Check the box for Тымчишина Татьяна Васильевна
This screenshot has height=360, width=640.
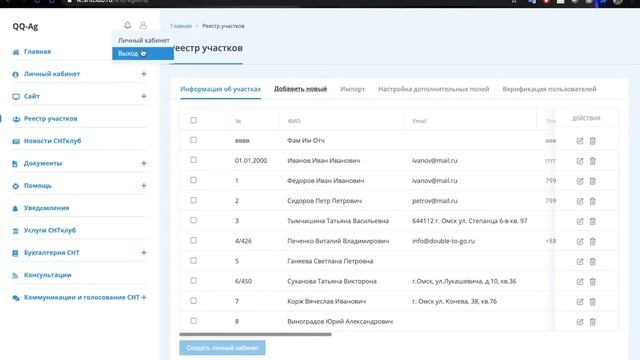click(x=193, y=220)
